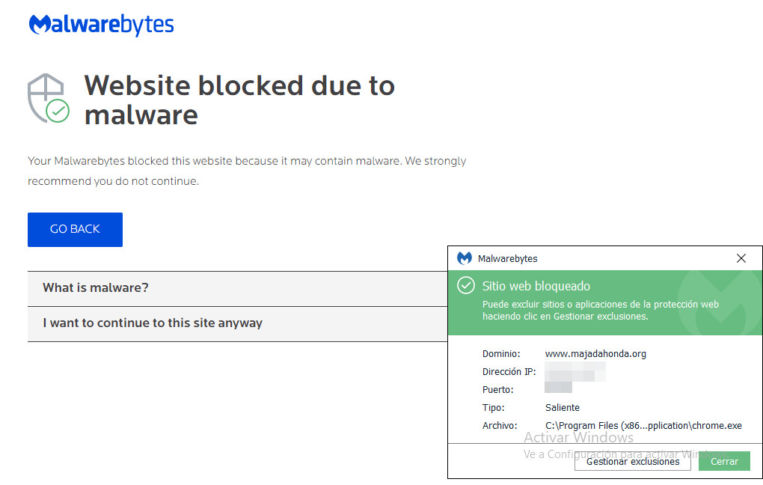Close the Malwarebytes notification with the X
The width and height of the screenshot is (763, 485).
point(741,258)
